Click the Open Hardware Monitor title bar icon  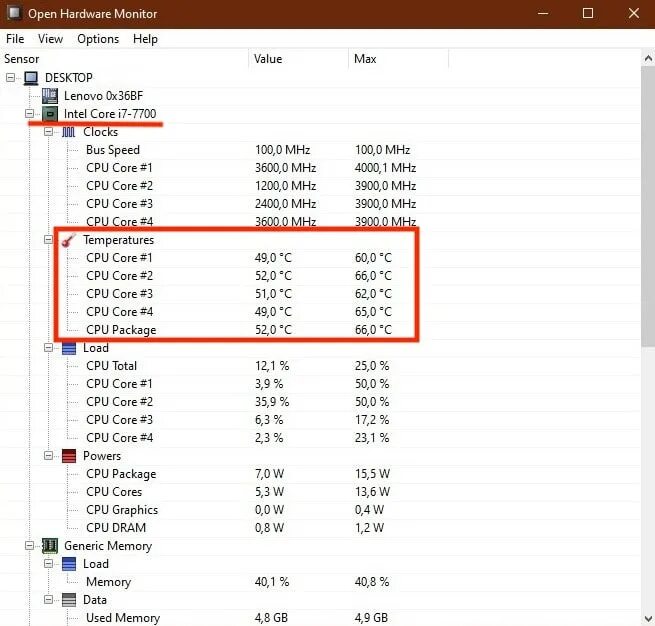click(x=14, y=13)
